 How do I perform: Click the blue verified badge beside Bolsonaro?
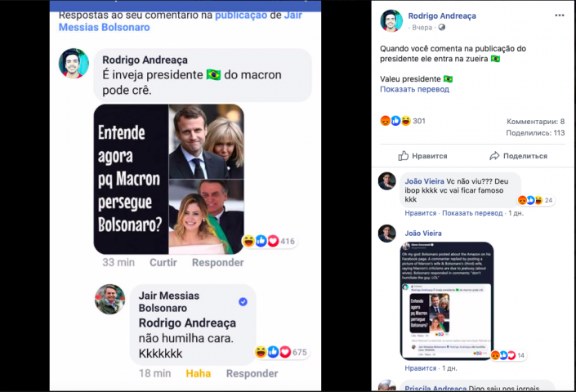pos(243,302)
